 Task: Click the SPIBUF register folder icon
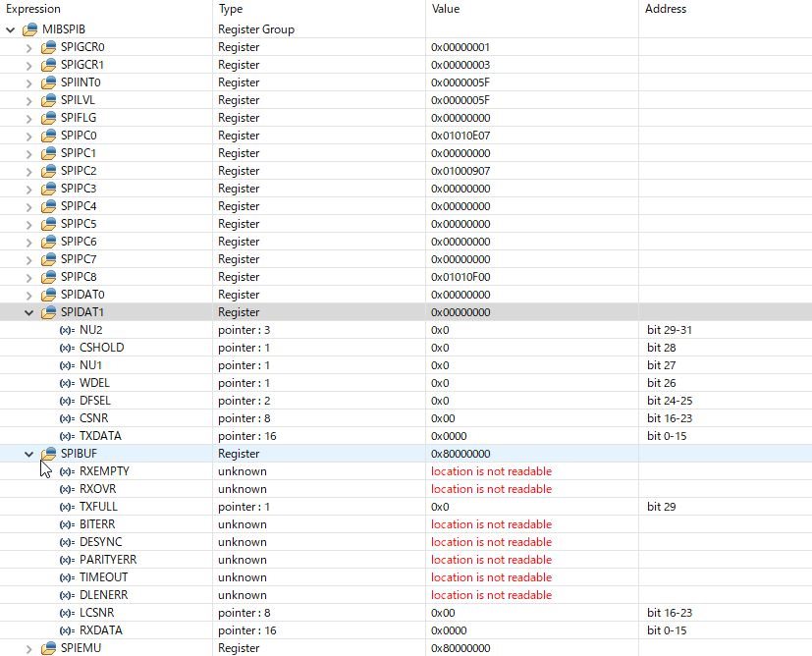pos(49,454)
